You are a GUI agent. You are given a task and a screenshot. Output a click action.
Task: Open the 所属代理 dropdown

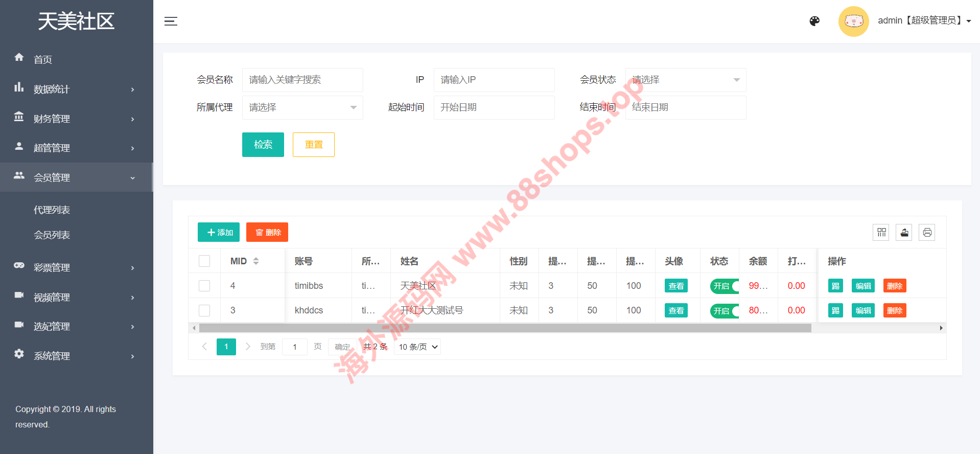302,107
